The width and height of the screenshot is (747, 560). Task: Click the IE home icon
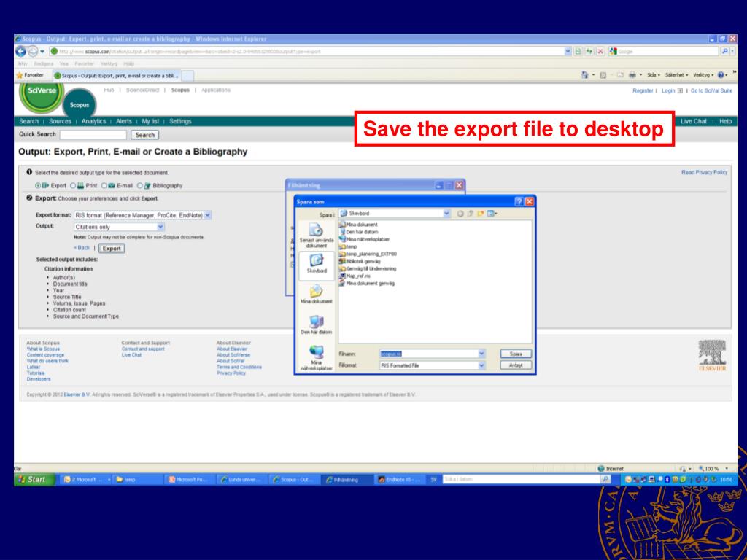point(584,75)
